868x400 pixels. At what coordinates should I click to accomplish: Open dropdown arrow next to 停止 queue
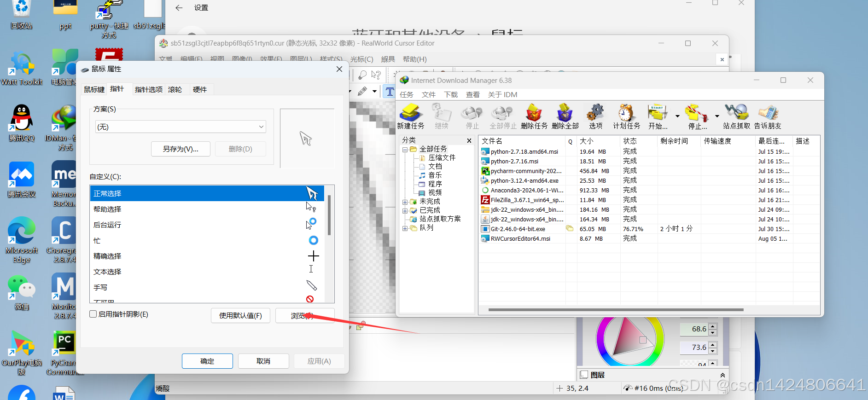[x=717, y=116]
